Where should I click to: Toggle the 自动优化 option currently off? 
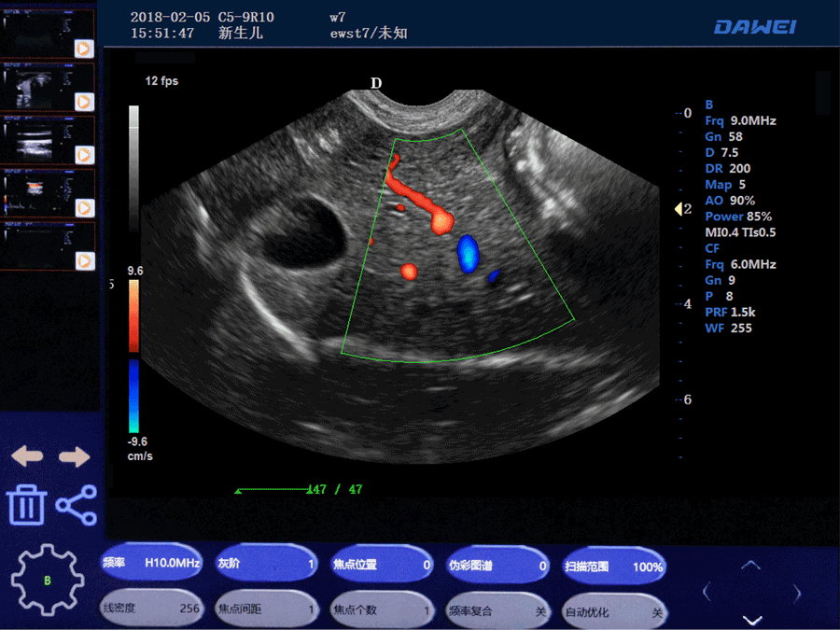click(613, 611)
